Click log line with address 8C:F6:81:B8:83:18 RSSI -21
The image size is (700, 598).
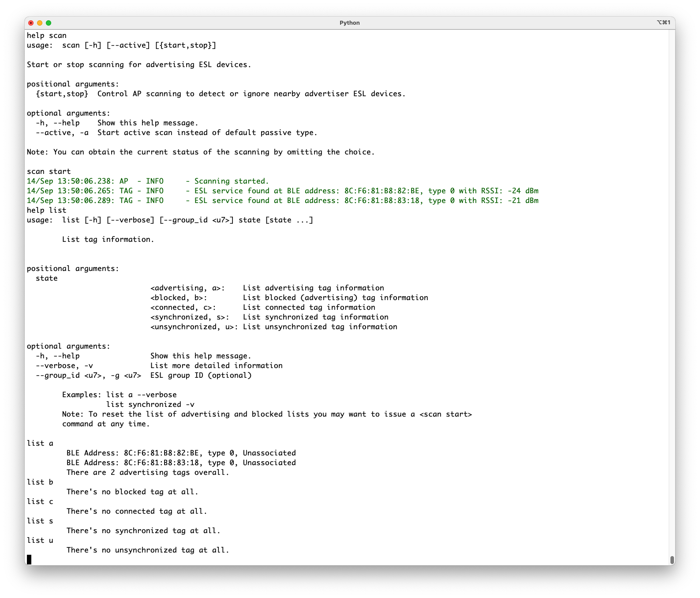pyautogui.click(x=283, y=200)
